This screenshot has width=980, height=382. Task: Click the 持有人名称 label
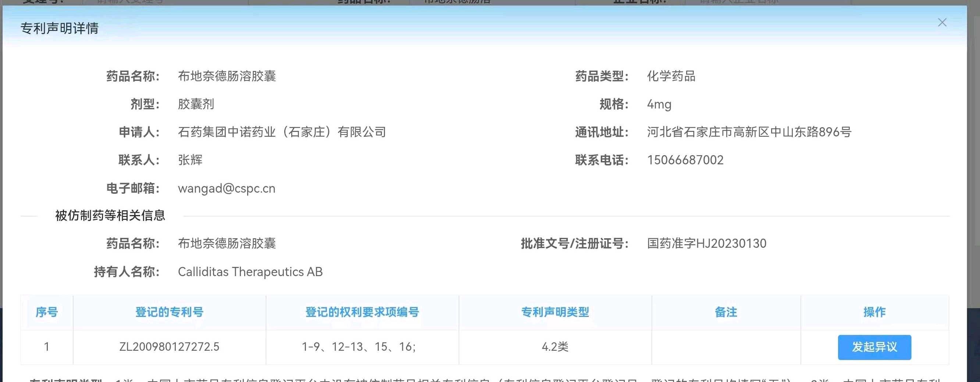pyautogui.click(x=127, y=272)
